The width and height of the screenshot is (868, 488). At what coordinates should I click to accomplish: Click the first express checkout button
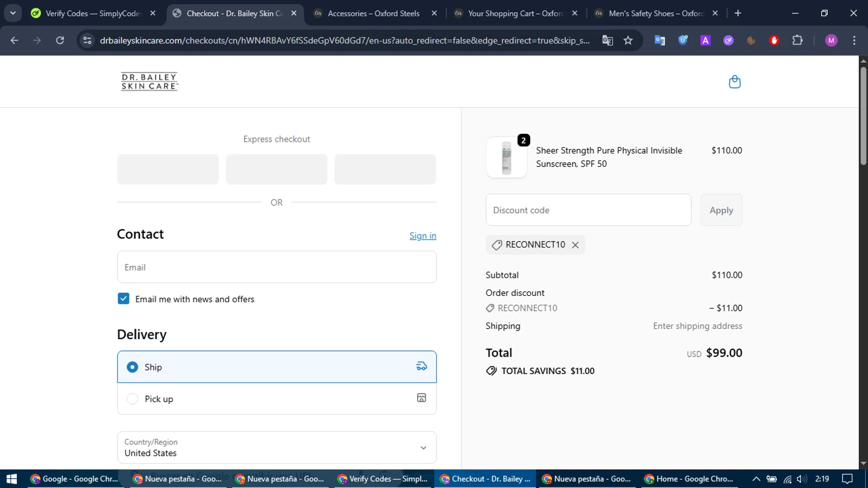coord(168,169)
